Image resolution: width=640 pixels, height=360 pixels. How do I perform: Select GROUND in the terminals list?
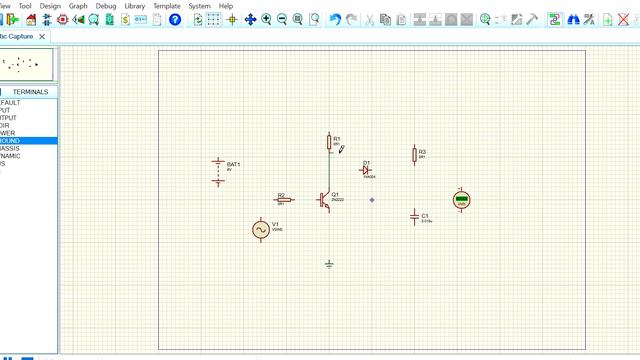[x=29, y=140]
